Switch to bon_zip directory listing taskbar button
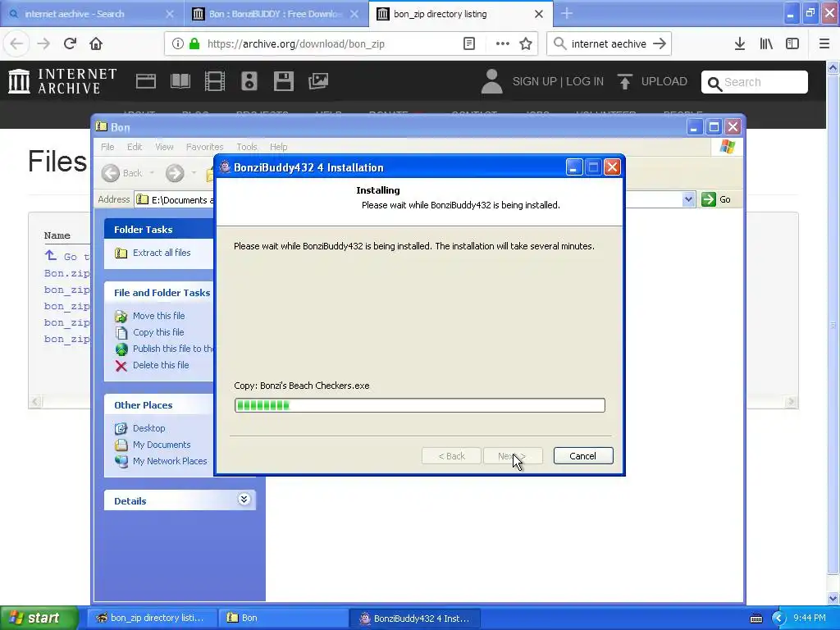This screenshot has height=630, width=840. click(153, 618)
